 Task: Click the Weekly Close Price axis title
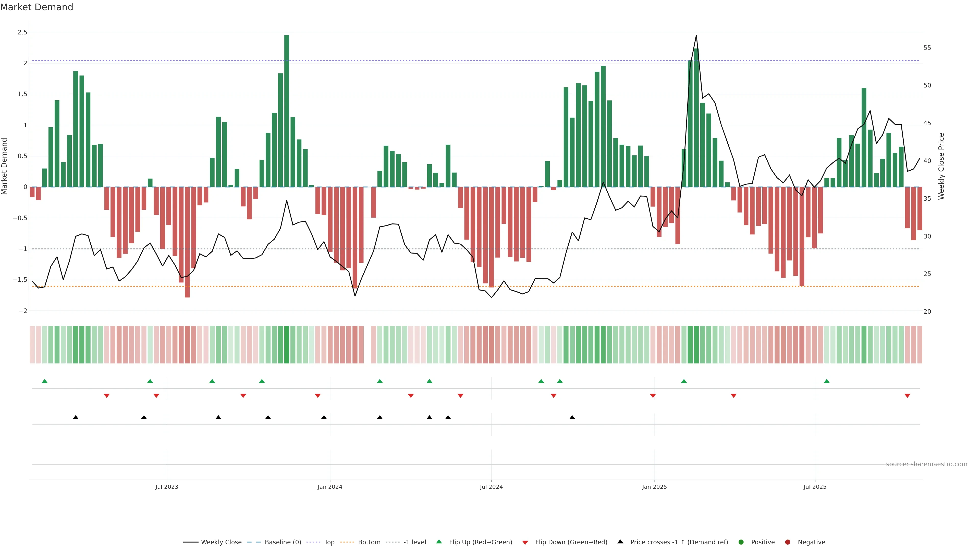pos(941,166)
